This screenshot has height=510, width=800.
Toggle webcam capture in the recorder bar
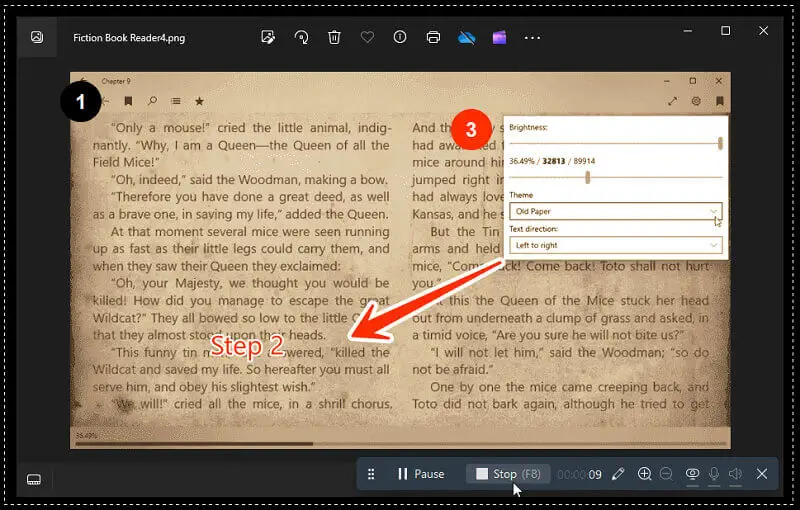coord(692,474)
